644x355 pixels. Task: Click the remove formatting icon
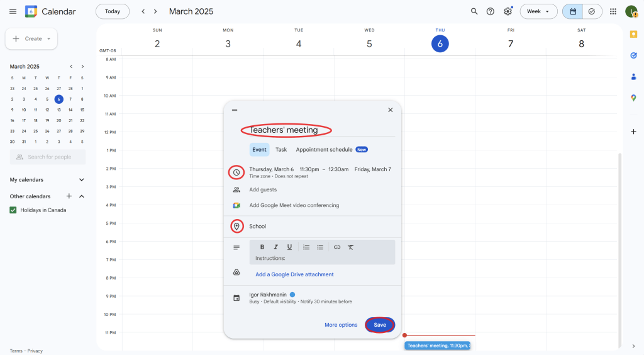point(351,247)
